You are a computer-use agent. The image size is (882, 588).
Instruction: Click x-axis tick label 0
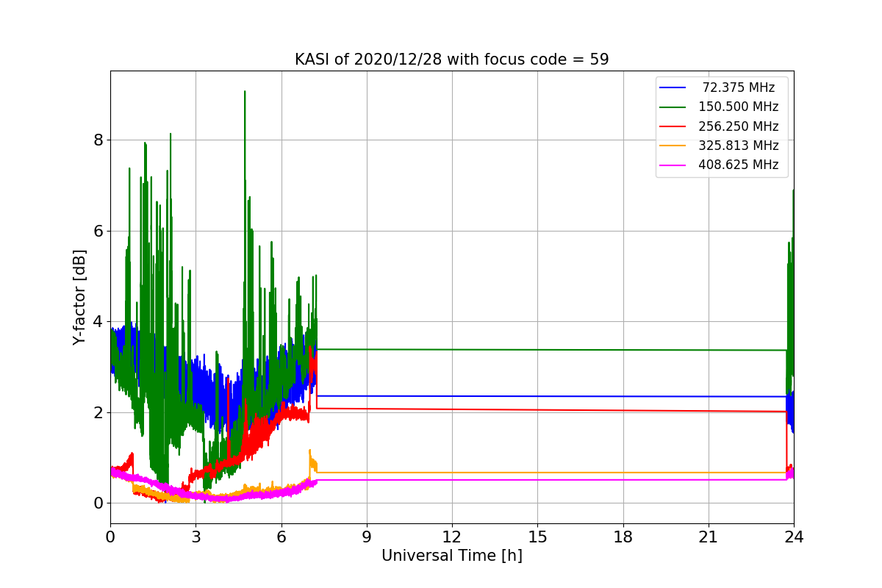[110, 537]
